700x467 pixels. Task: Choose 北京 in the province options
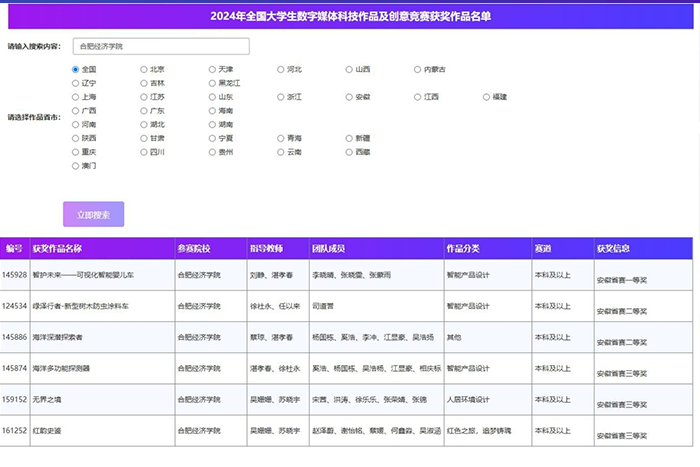[144, 70]
